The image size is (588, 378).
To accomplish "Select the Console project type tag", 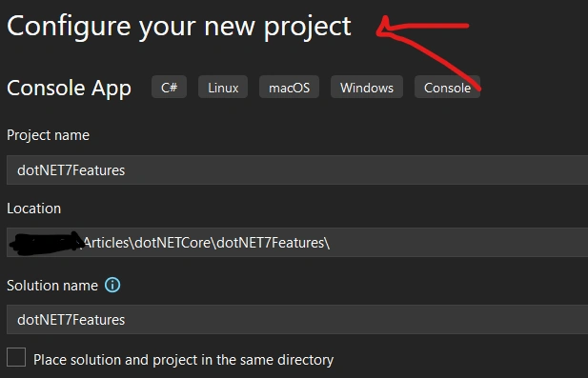I will tap(447, 87).
